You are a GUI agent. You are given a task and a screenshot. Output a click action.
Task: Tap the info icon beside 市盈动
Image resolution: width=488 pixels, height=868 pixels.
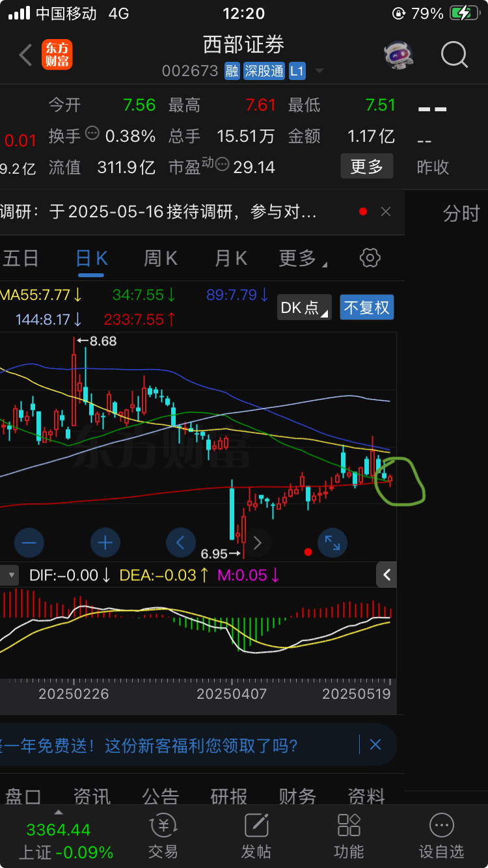coord(223,164)
